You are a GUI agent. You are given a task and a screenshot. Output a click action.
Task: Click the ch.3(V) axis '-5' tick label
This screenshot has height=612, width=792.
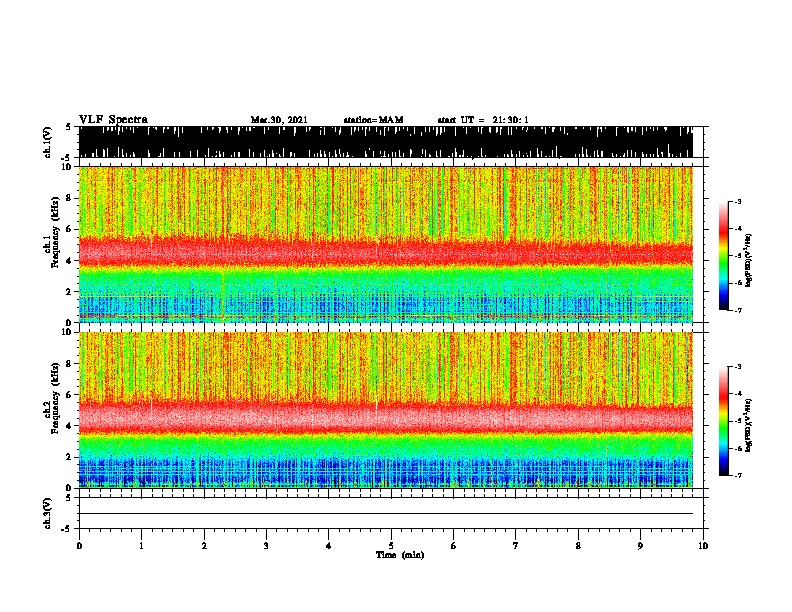coord(66,529)
